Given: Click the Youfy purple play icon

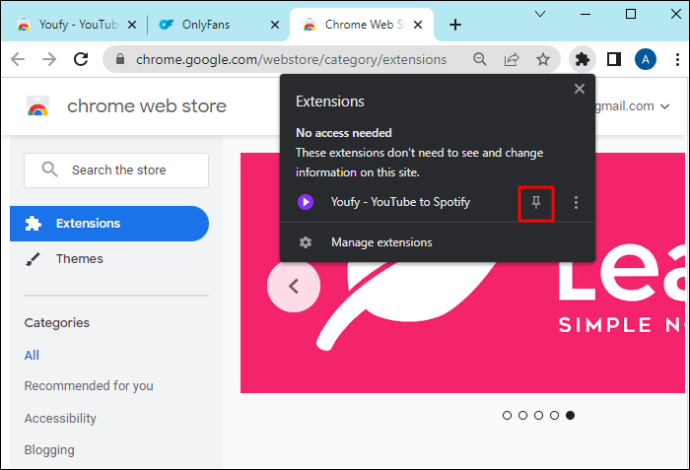Looking at the screenshot, I should (305, 202).
